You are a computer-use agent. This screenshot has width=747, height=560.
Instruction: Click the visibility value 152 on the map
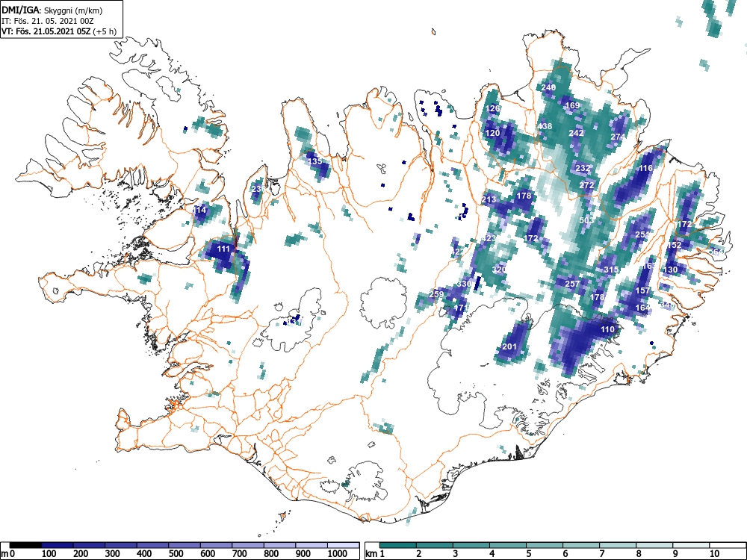[x=674, y=245]
